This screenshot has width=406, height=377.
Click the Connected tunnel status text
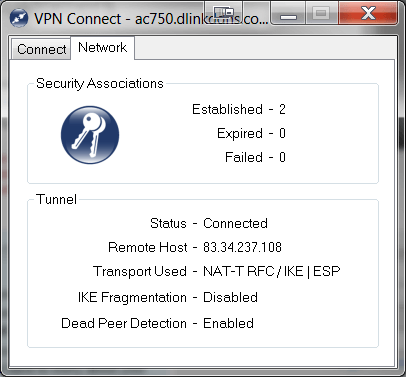[x=235, y=223]
